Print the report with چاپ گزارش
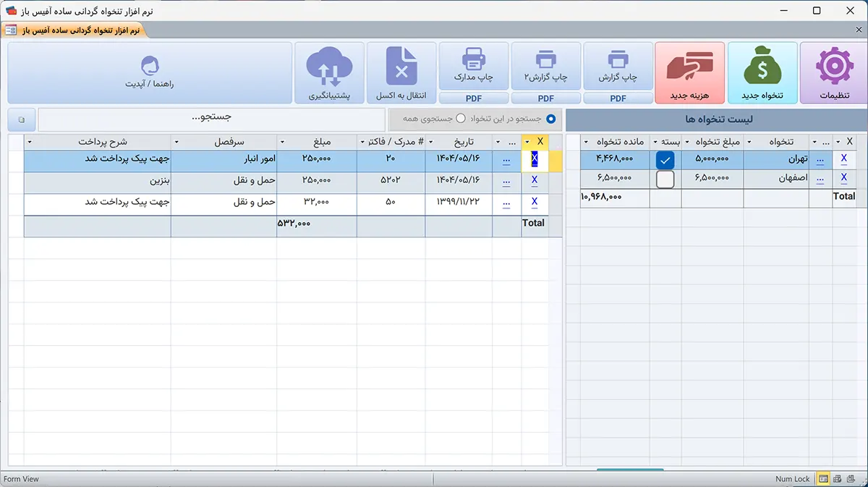Image resolution: width=868 pixels, height=487 pixels. [x=618, y=67]
